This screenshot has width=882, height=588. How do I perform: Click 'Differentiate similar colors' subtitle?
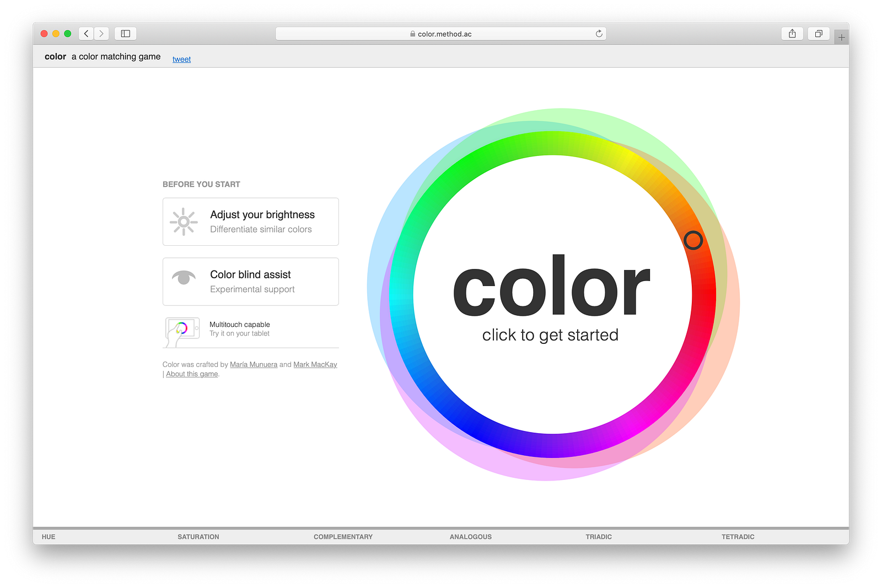[261, 229]
